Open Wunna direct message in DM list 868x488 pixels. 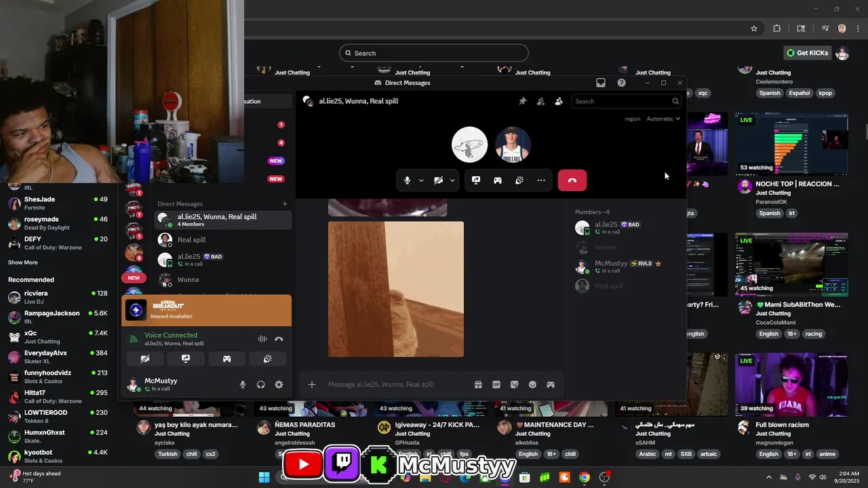click(x=223, y=279)
